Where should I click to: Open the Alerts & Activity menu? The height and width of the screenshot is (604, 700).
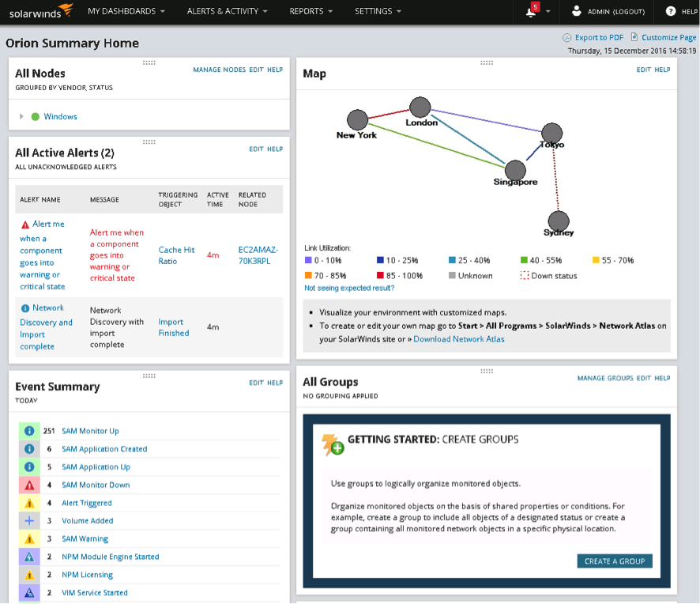(x=228, y=11)
